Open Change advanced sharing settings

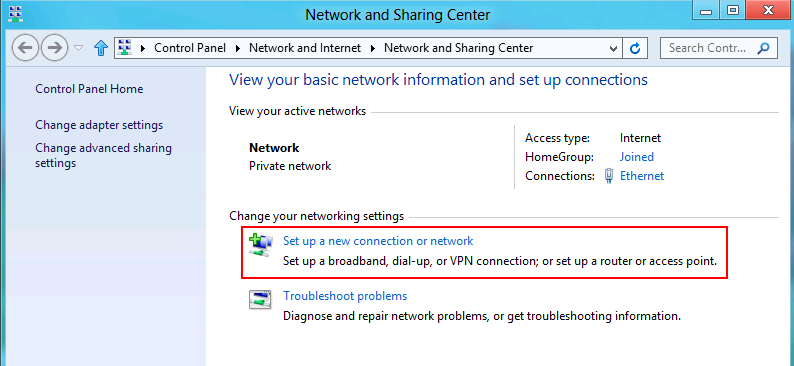pyautogui.click(x=103, y=155)
